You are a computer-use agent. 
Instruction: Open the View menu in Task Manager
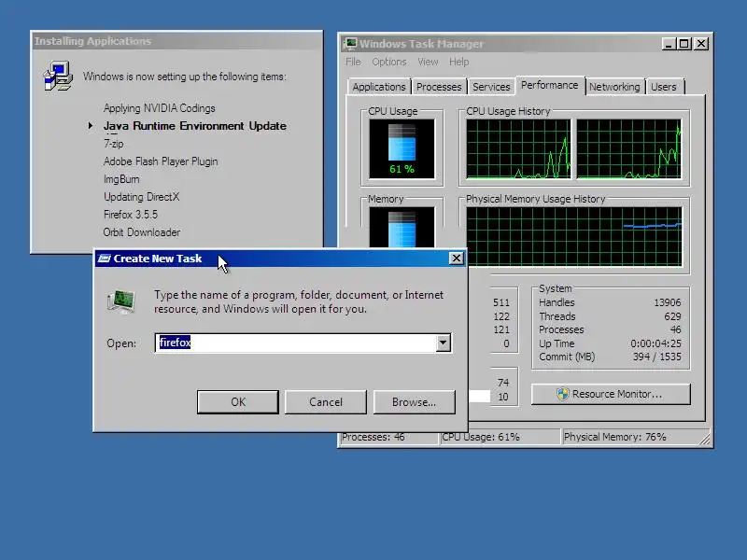coord(428,62)
